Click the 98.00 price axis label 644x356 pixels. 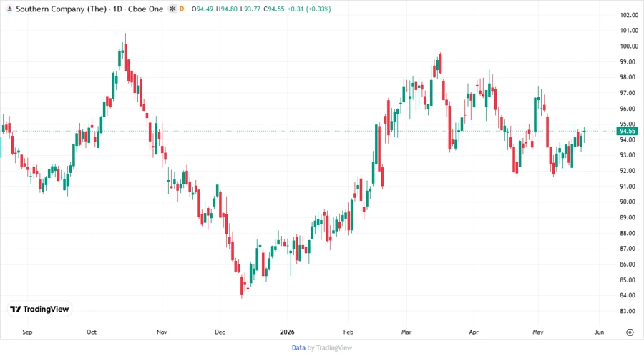[629, 77]
